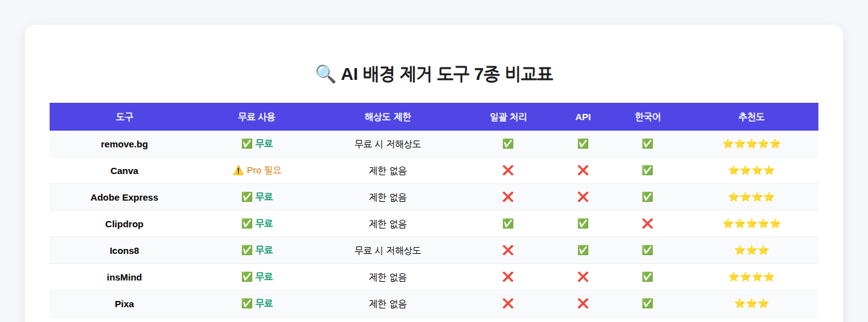Click the magnifying glass icon in the title
868x322 pixels.
click(325, 74)
